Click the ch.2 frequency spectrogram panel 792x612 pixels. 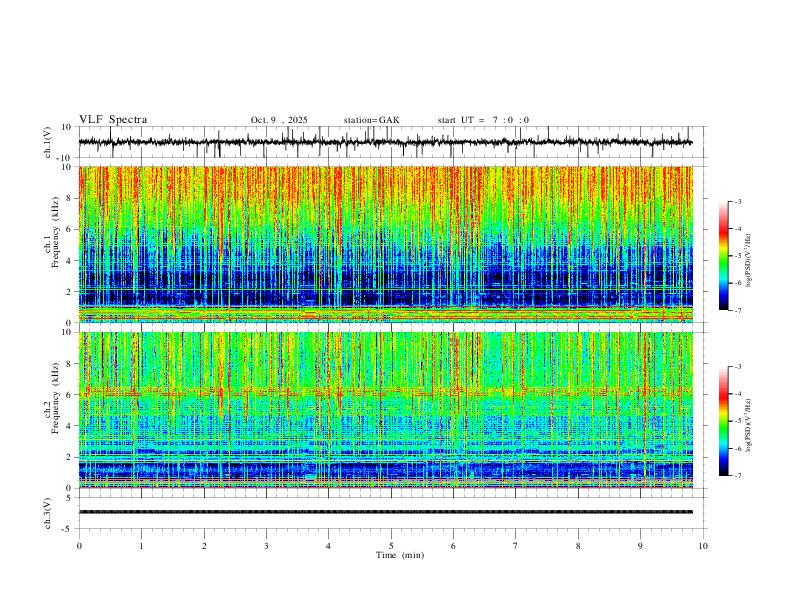[386, 410]
